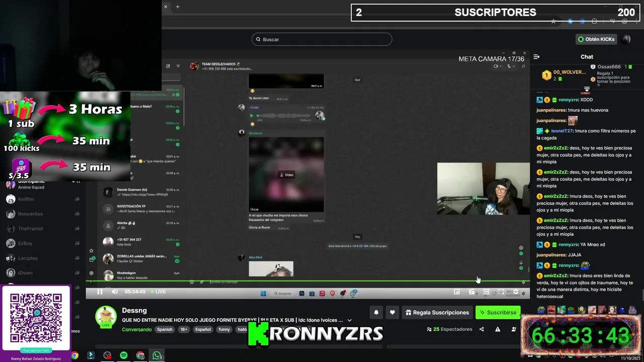This screenshot has width=644, height=362.
Task: Select the Español tag
Action: [x=203, y=329]
